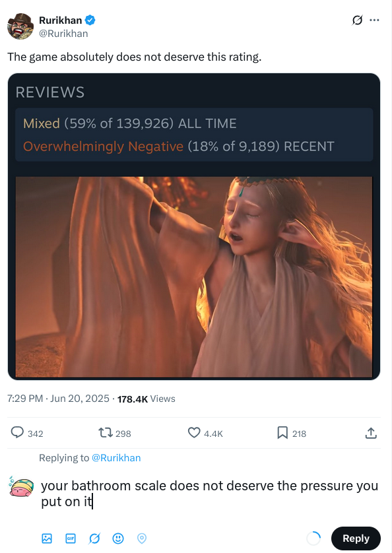Open the emoji picker
Image resolution: width=392 pixels, height=553 pixels.
coord(118,538)
